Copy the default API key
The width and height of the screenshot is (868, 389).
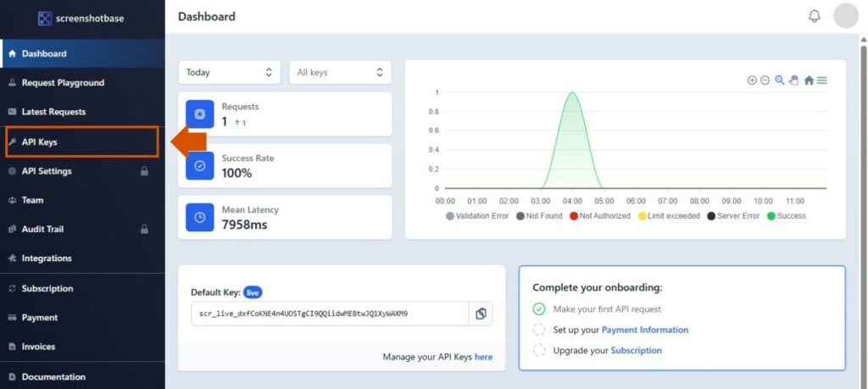click(481, 314)
